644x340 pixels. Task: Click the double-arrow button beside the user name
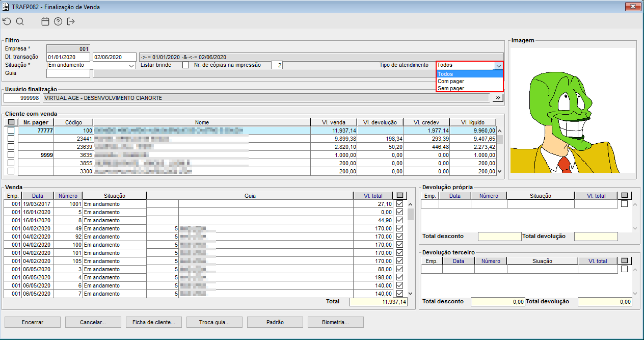click(x=498, y=97)
